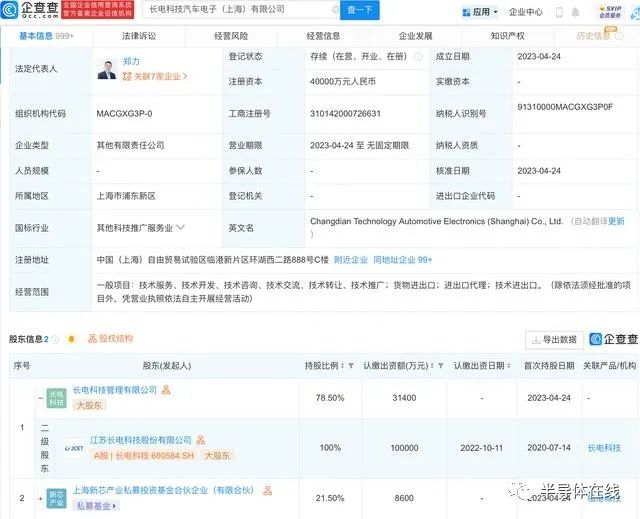Click the 31400 subscribed capital cell

404,398
